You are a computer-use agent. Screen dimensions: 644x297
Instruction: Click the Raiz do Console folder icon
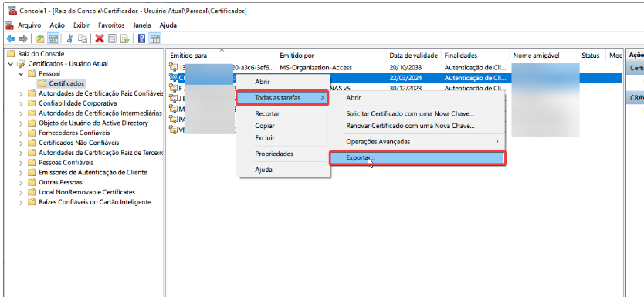tap(11, 54)
